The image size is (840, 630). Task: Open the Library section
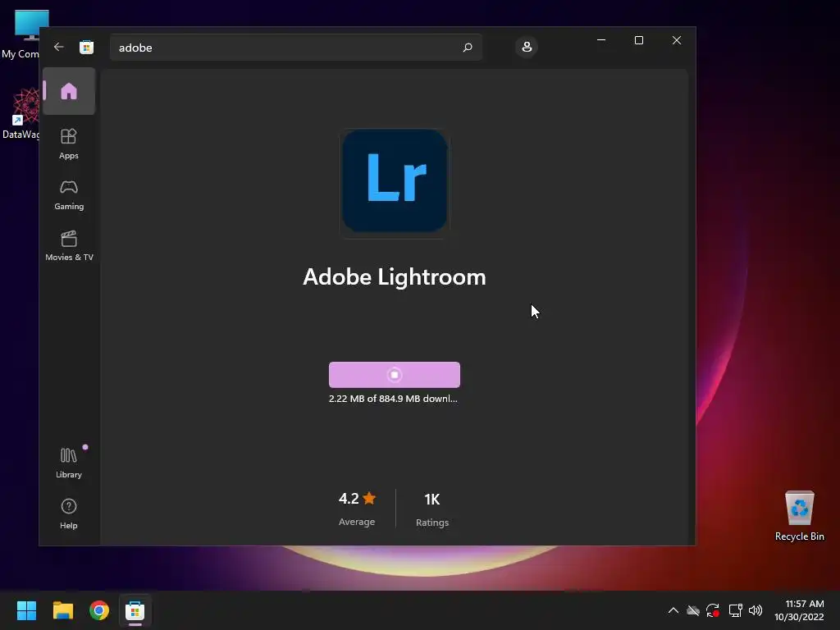69,463
